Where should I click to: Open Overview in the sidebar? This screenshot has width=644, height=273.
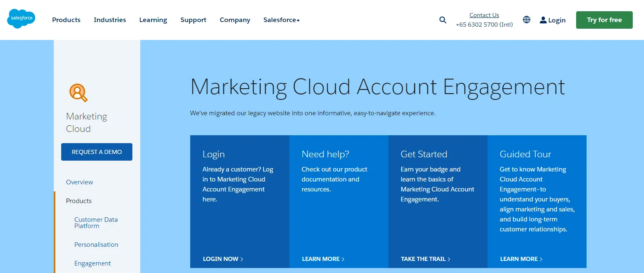(x=80, y=182)
